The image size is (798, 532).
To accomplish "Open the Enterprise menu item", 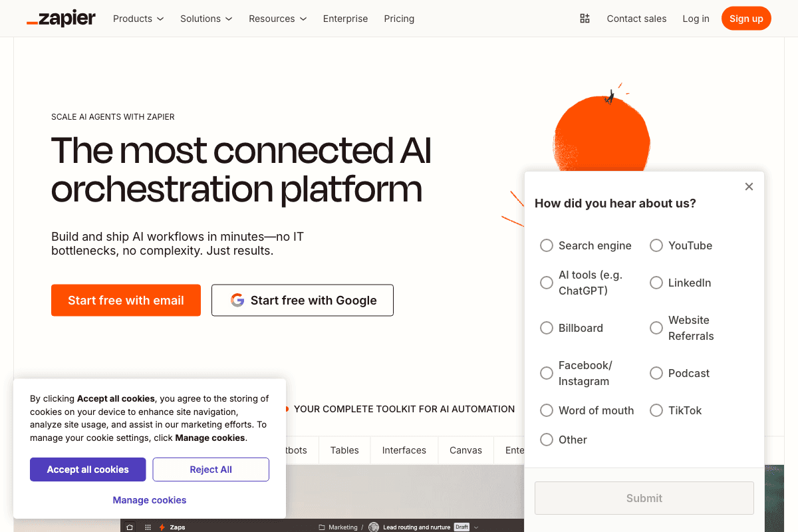I will click(x=345, y=19).
